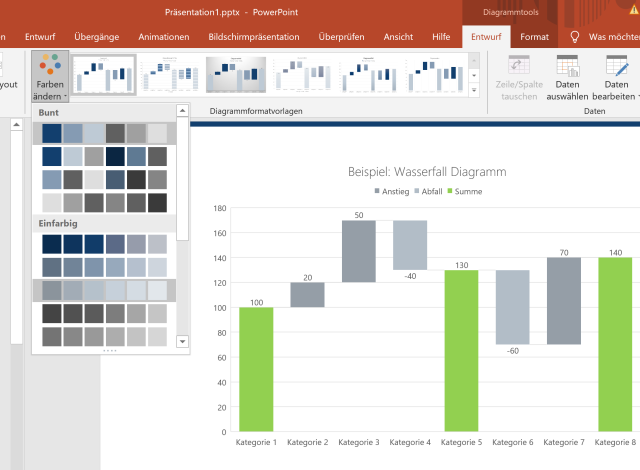Switch to the Format tab
The width and height of the screenshot is (640, 470).
[535, 37]
